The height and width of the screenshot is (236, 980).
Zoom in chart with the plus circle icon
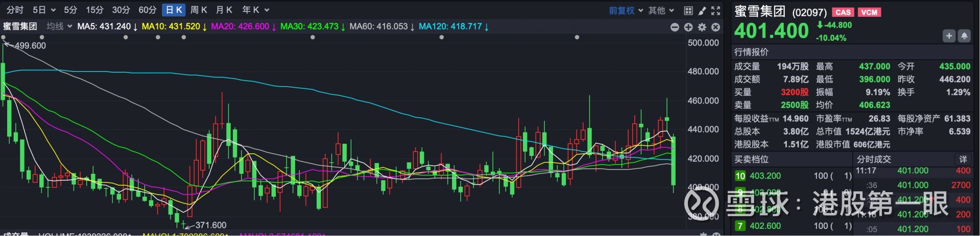(688, 27)
